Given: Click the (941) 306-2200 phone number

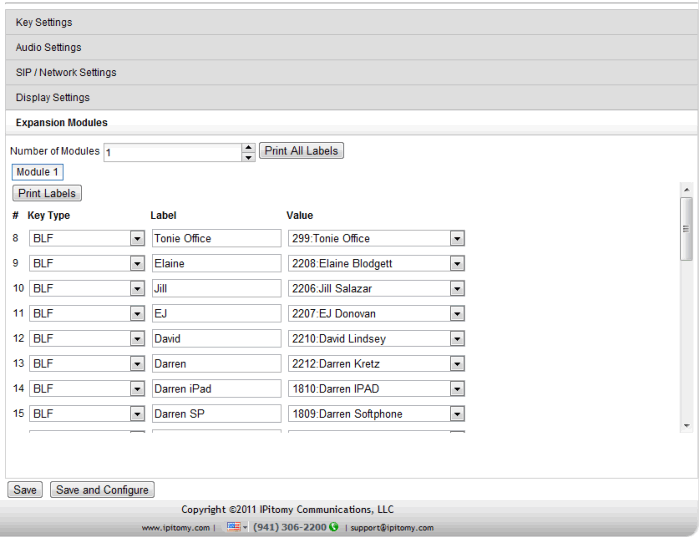Looking at the screenshot, I should [290, 527].
